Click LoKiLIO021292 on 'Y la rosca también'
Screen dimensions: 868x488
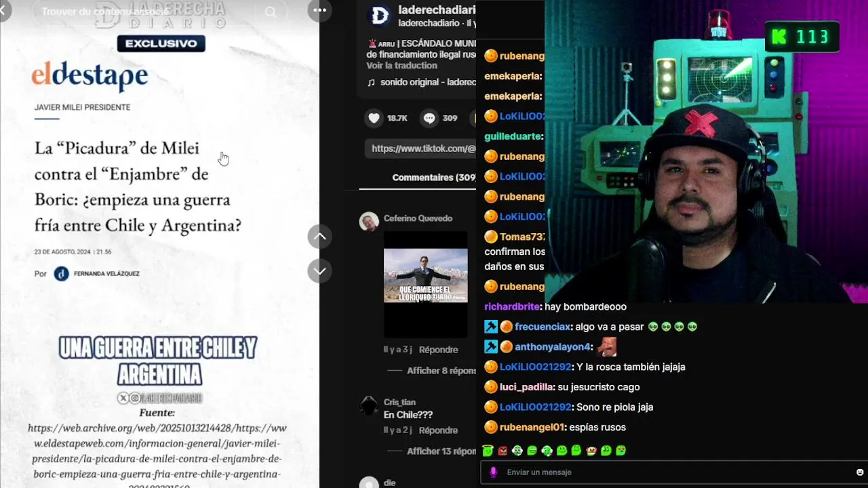tap(536, 367)
